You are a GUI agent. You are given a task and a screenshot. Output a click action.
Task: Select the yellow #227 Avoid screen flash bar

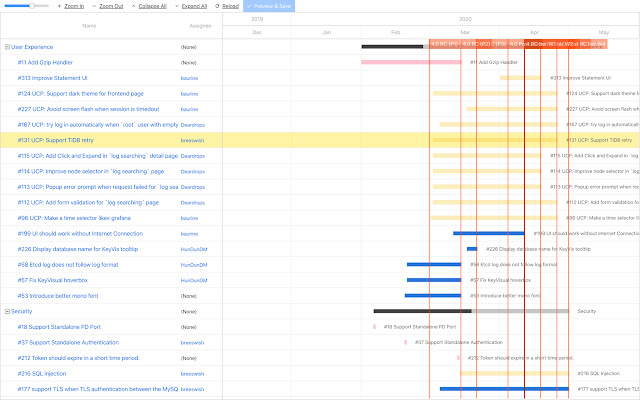pos(512,109)
